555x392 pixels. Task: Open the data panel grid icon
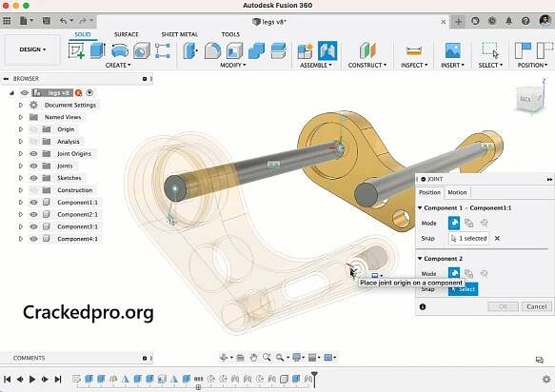point(7,21)
